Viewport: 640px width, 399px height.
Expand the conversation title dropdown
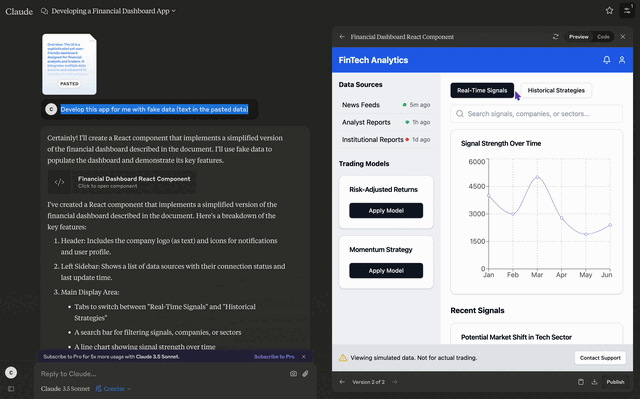pos(173,11)
